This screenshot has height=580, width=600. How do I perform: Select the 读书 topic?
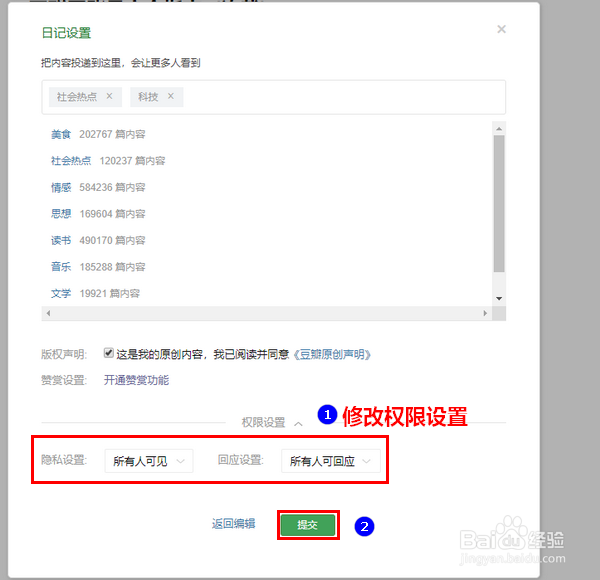click(61, 240)
